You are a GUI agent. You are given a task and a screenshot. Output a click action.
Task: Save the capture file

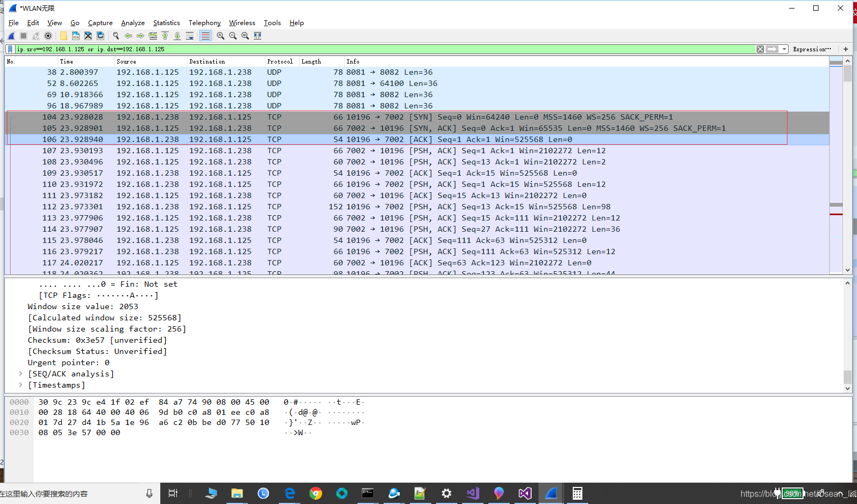pyautogui.click(x=76, y=36)
